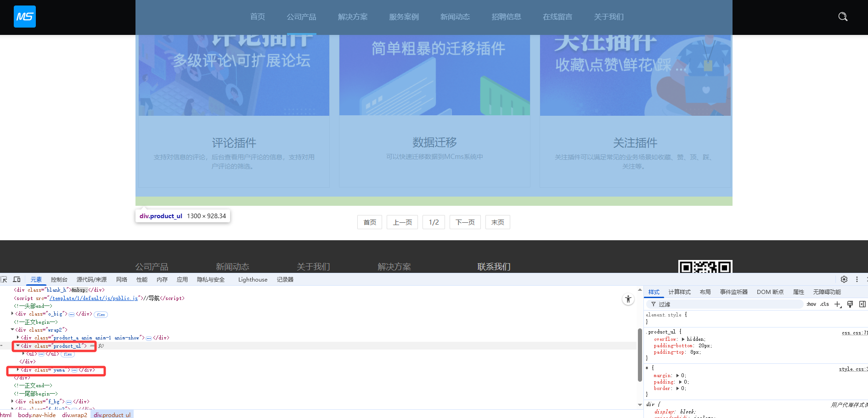Open DevTools settings gear
Image resolution: width=868 pixels, height=418 pixels.
coord(844,279)
